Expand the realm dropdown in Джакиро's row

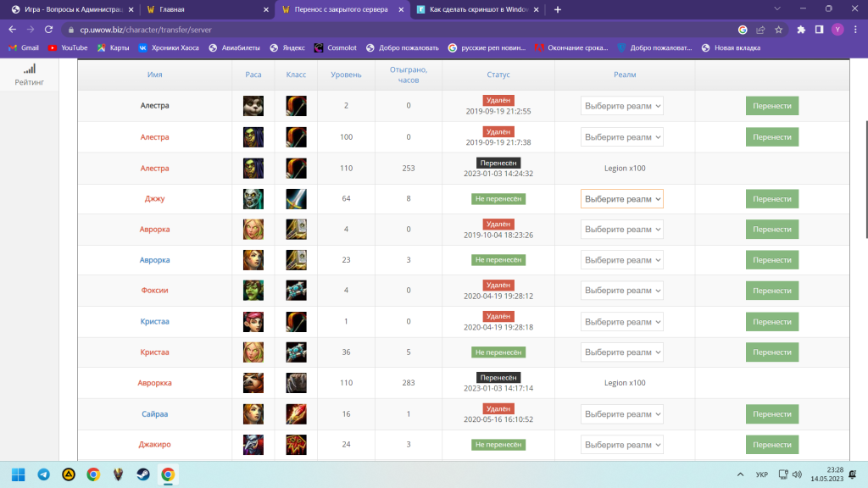coord(621,445)
